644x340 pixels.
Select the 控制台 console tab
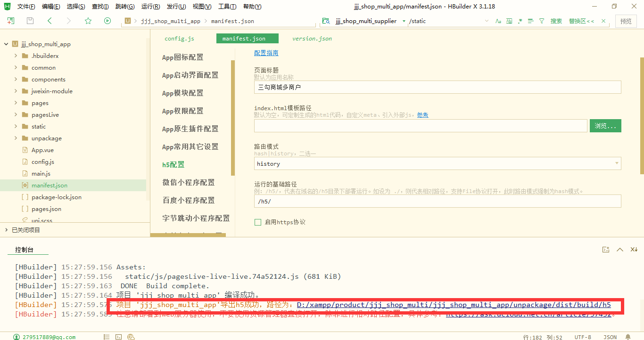[24, 250]
